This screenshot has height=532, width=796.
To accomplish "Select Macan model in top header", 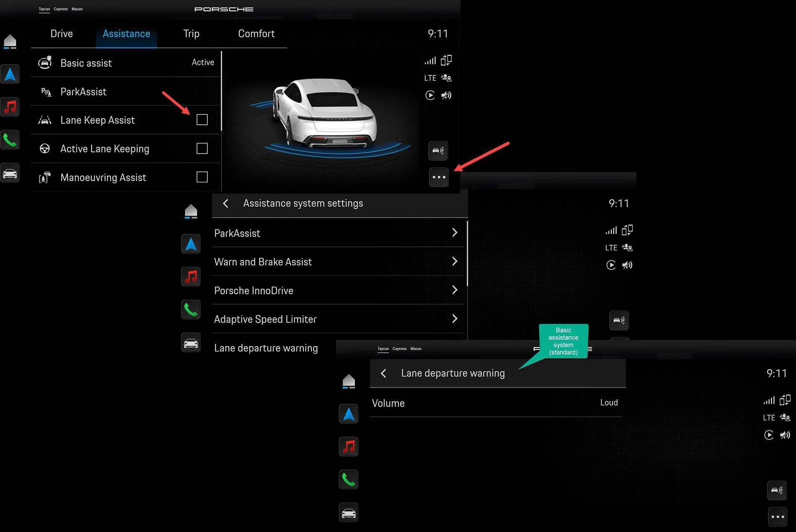I will pos(77,9).
